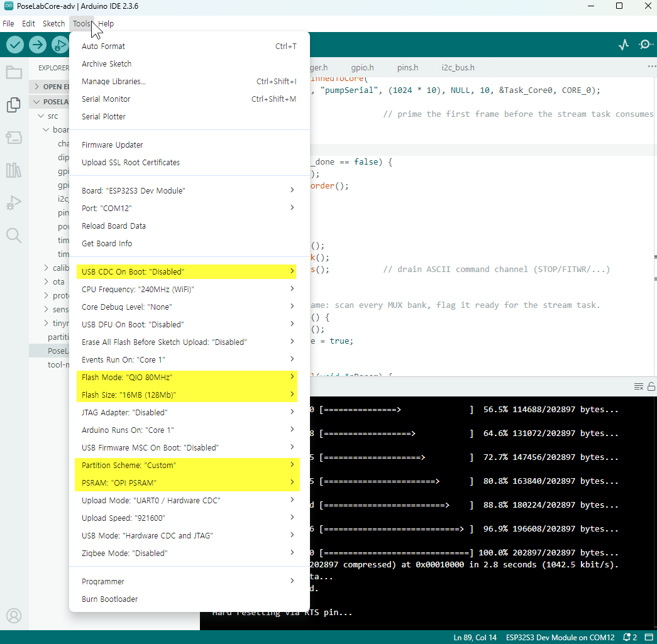Viewport: 657px width, 644px height.
Task: Switch to the pins.h editor tab
Action: click(407, 67)
